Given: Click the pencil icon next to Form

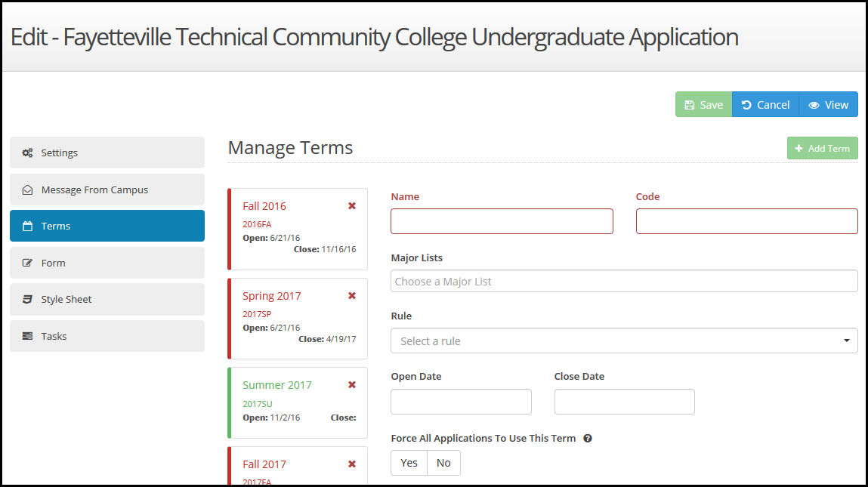Looking at the screenshot, I should (x=29, y=262).
